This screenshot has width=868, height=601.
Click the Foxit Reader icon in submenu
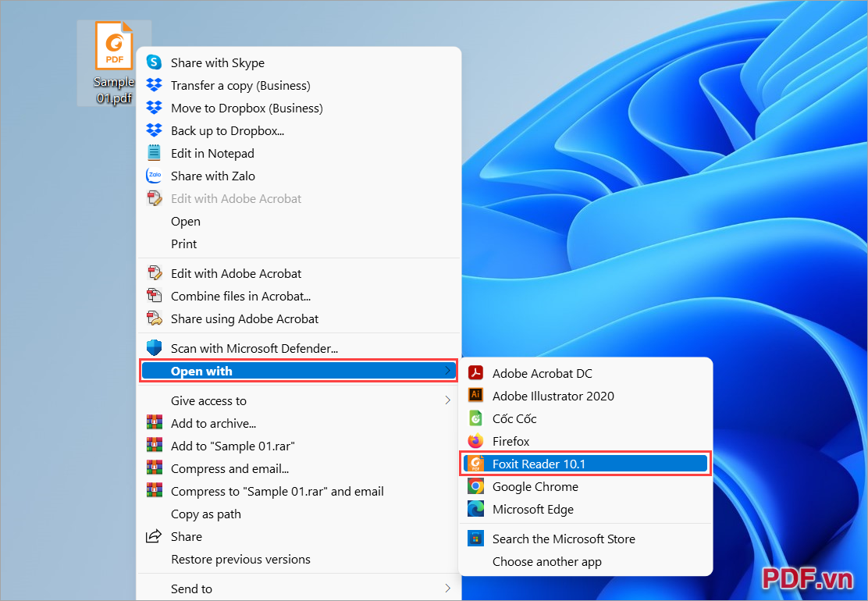click(475, 464)
